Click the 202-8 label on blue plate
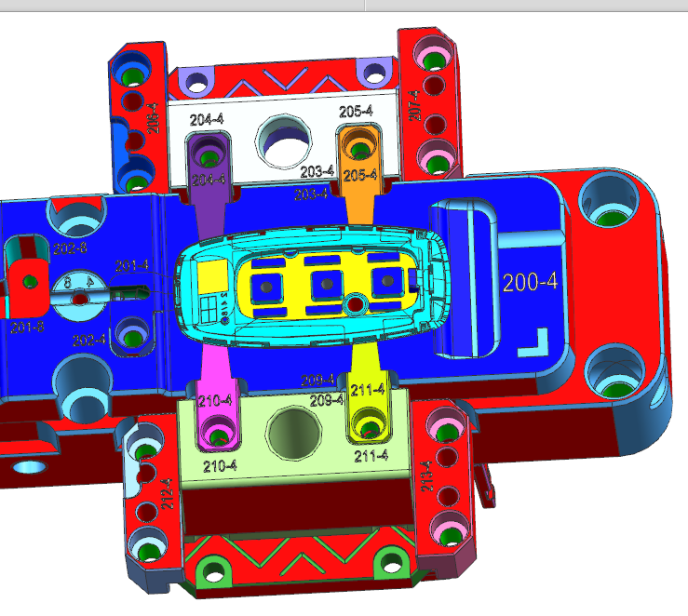688x616 pixels. tap(70, 249)
